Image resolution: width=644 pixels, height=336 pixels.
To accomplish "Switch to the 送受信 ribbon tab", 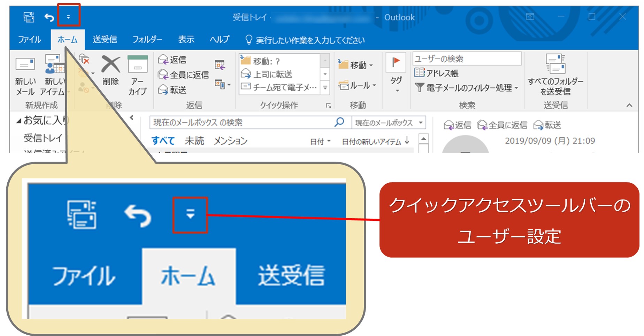I will click(x=105, y=39).
